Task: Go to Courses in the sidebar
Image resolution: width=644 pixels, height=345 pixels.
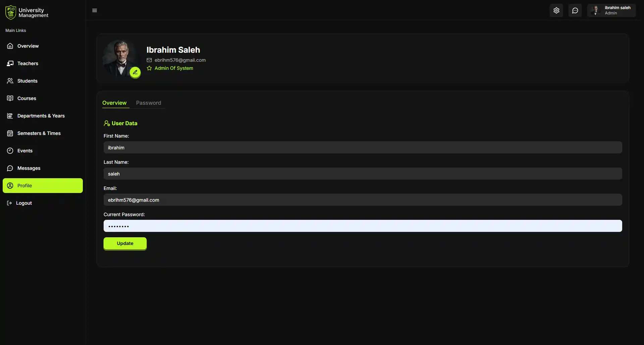Action: pos(27,98)
